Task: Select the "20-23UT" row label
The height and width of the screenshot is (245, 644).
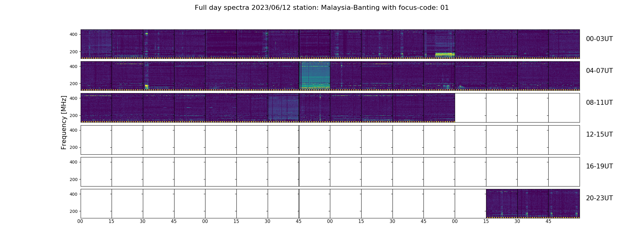Action: pos(599,198)
